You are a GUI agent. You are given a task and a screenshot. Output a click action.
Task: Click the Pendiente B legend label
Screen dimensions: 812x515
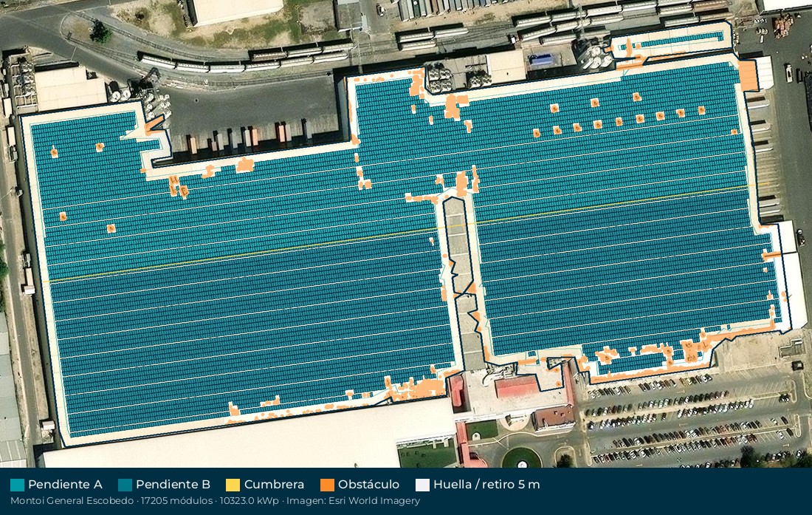tap(173, 485)
